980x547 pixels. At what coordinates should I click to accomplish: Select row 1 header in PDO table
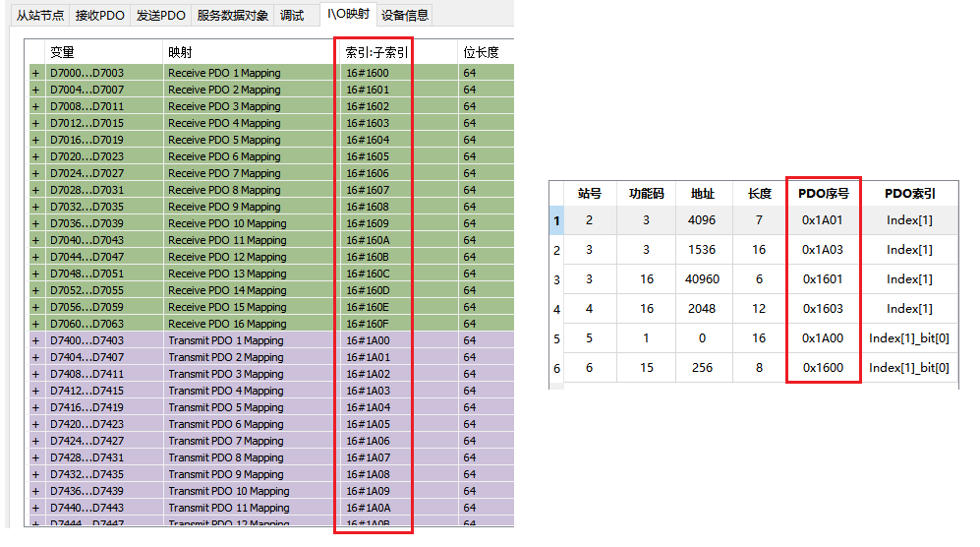556,220
